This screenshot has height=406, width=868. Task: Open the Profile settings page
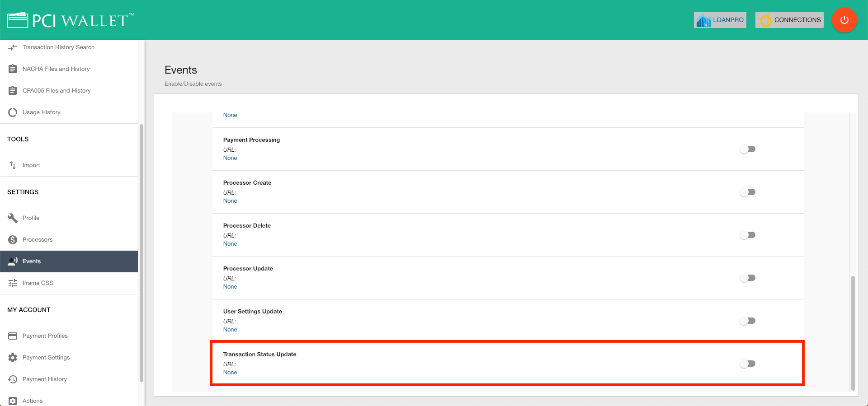point(69,218)
